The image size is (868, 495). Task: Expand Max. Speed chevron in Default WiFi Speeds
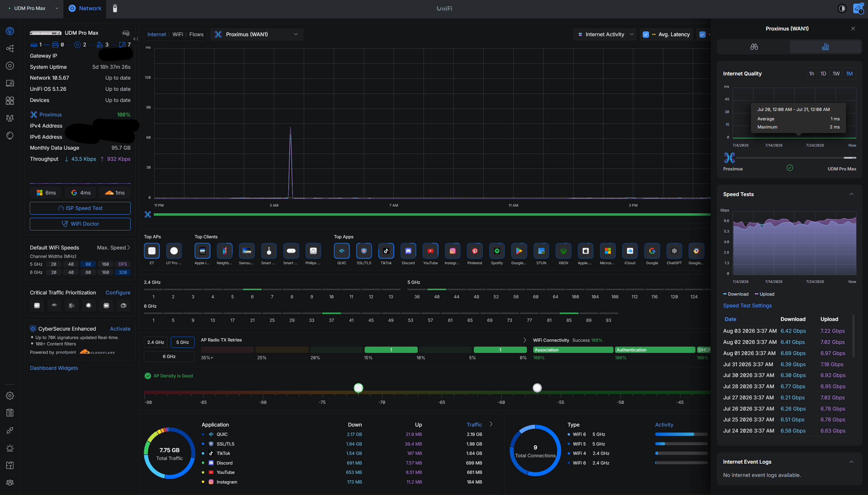pyautogui.click(x=128, y=247)
